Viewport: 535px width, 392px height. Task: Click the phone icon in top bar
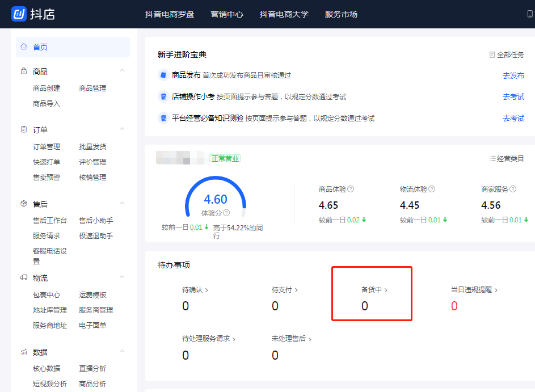click(530, 14)
